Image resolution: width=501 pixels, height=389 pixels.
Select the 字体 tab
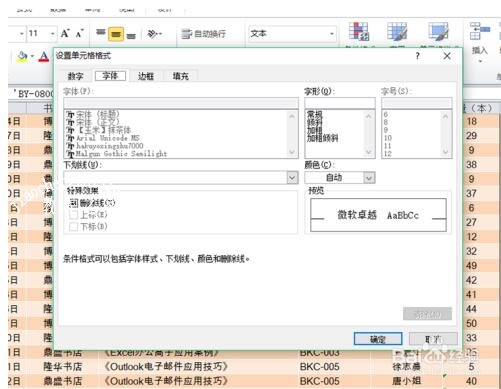tap(110, 76)
